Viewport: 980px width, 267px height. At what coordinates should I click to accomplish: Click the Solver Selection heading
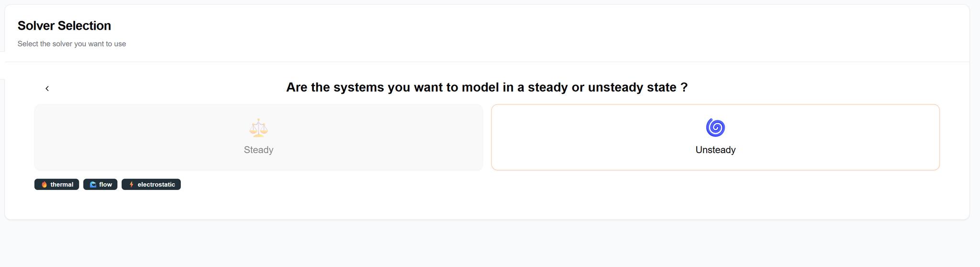64,26
